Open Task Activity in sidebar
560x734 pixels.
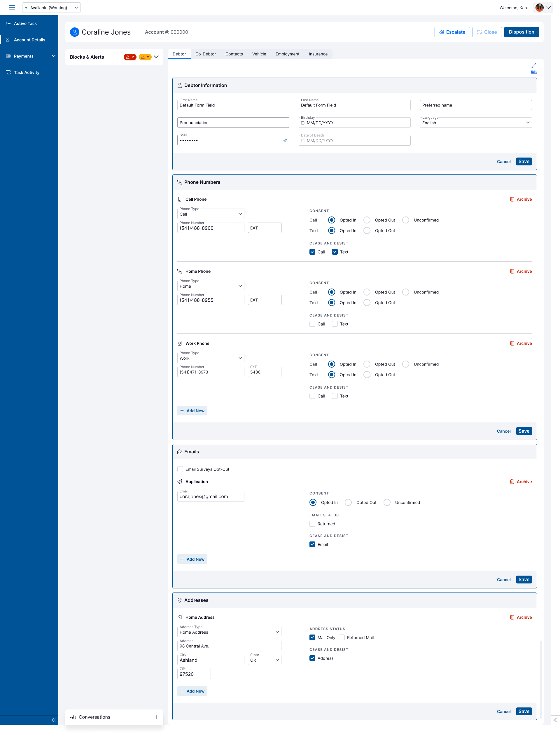(26, 72)
